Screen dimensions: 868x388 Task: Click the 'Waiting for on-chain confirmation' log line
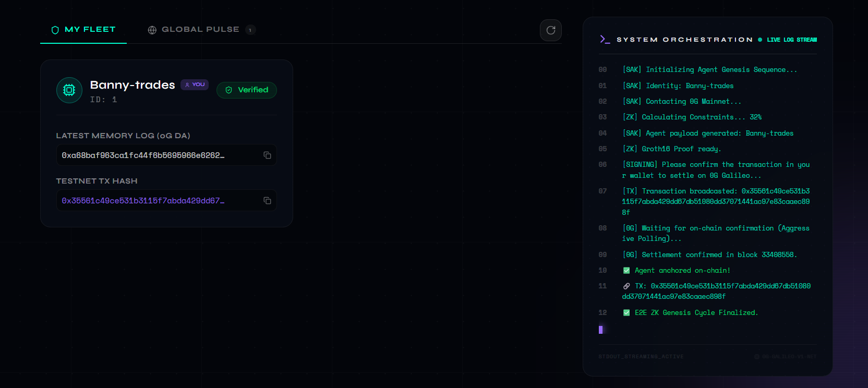pyautogui.click(x=716, y=234)
